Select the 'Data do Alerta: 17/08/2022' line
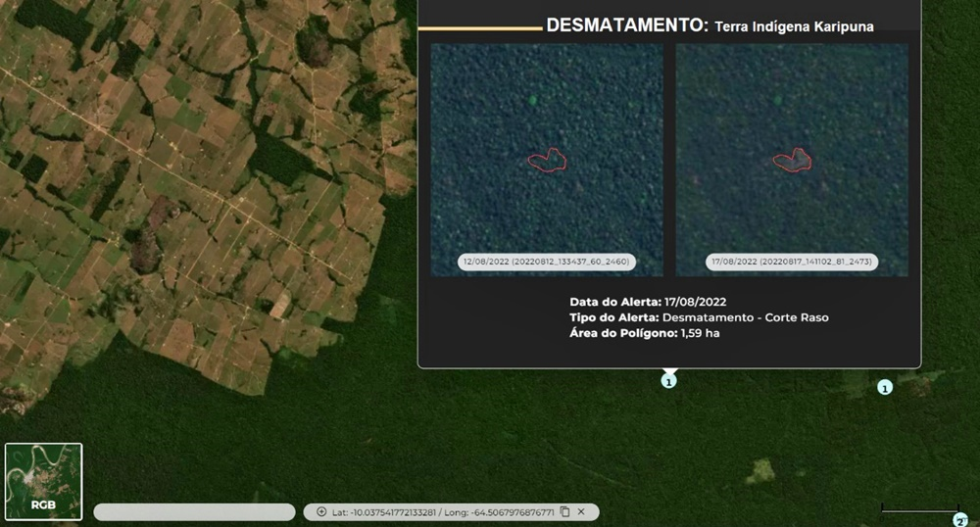 pyautogui.click(x=648, y=302)
